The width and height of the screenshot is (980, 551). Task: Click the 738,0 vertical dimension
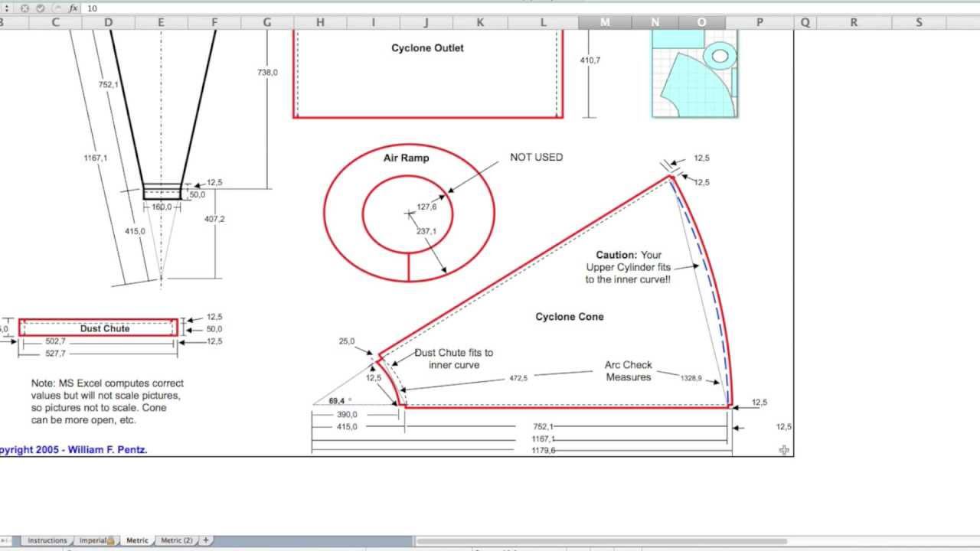coord(267,73)
